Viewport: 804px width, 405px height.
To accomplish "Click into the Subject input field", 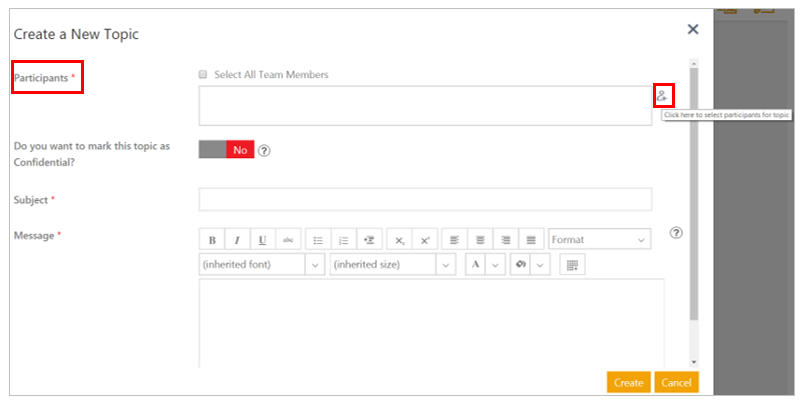I will tap(425, 199).
